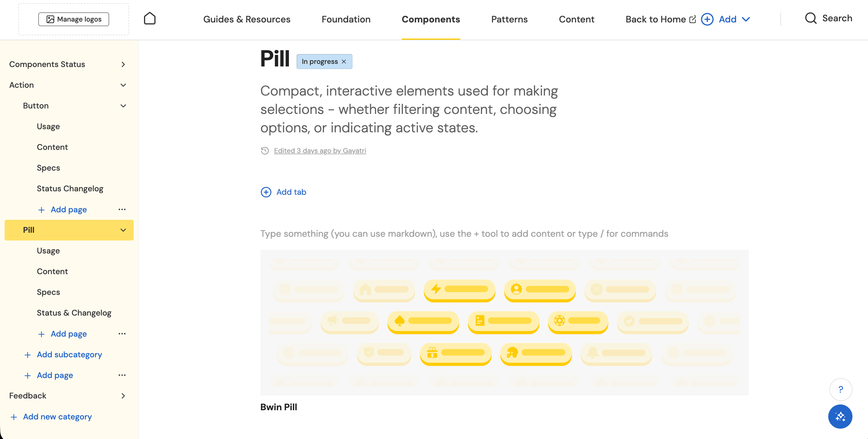Collapse the Action category

(x=123, y=85)
